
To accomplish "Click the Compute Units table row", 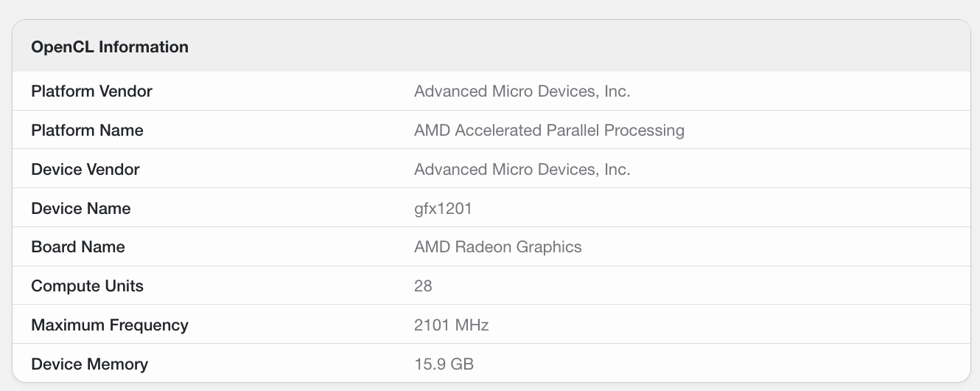I will [491, 286].
